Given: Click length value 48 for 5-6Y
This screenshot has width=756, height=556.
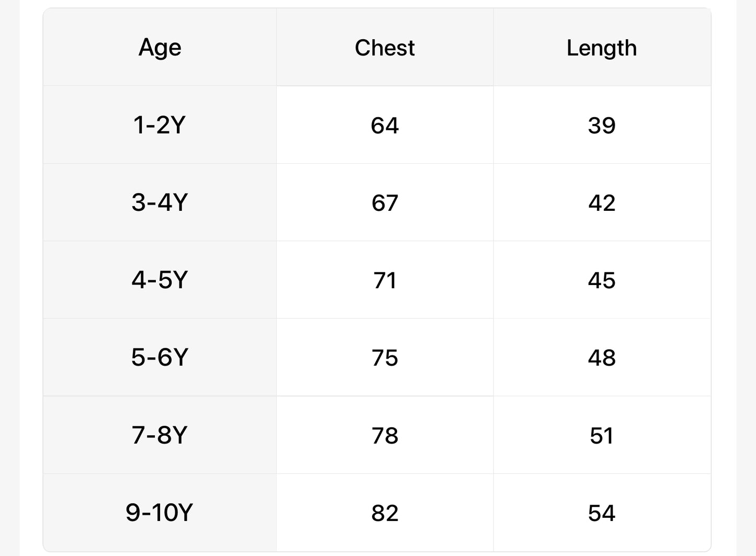Looking at the screenshot, I should (x=602, y=358).
